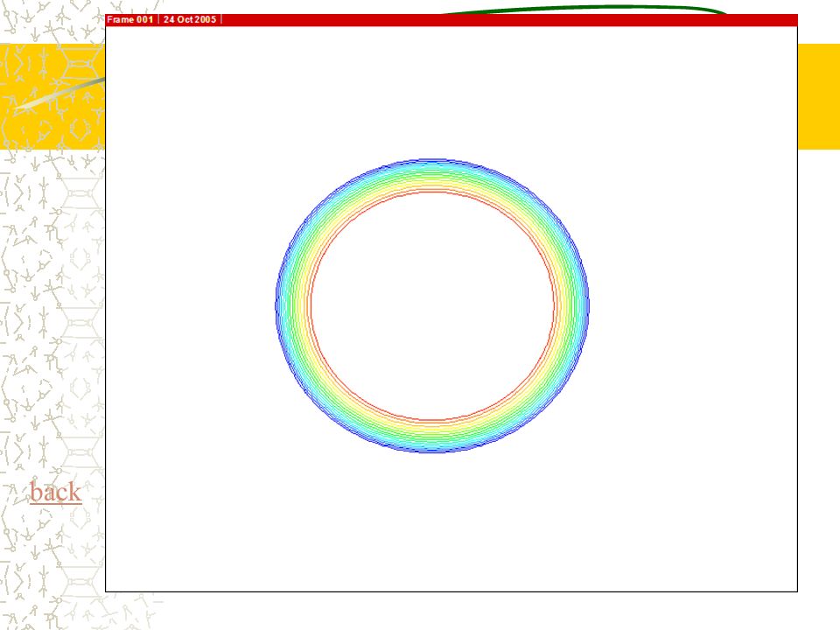The height and width of the screenshot is (630, 840).
Task: Click the rainbow contour ring plot
Action: point(432,305)
